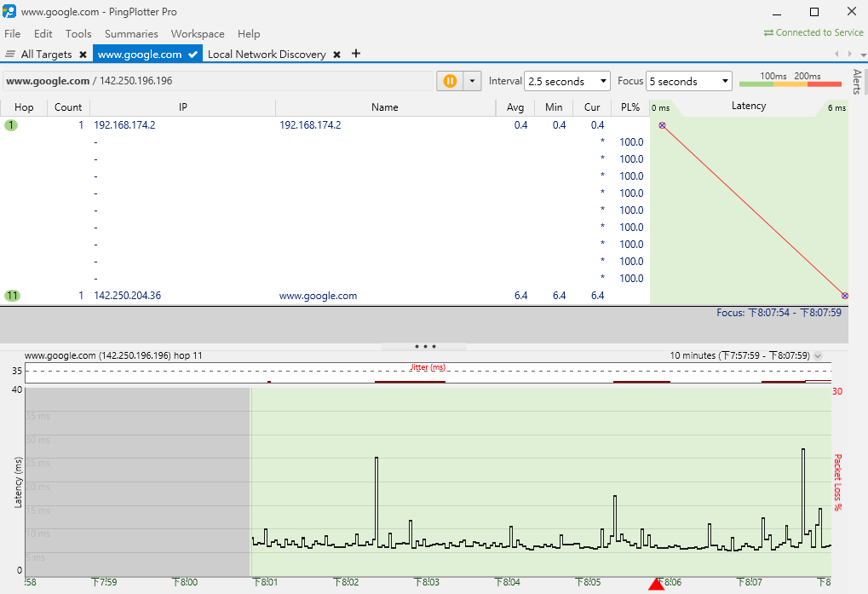Click the IP column header
Screen dimensions: 868x594
click(x=182, y=107)
